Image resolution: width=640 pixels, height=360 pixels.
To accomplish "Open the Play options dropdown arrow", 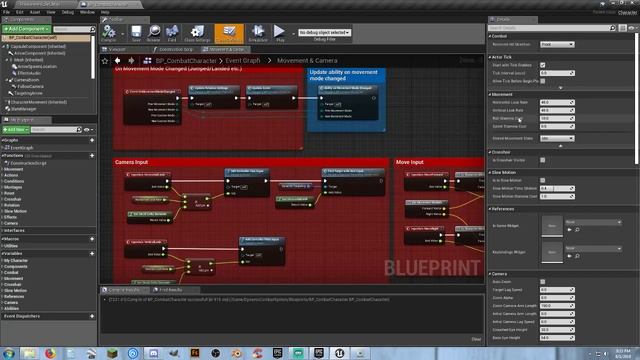I will click(293, 33).
